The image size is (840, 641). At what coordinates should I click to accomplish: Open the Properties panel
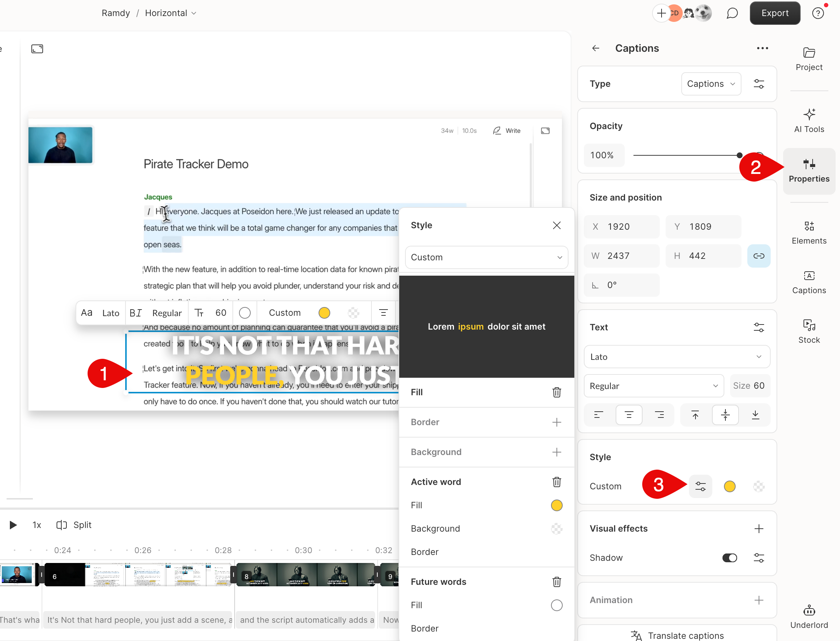coord(809,171)
